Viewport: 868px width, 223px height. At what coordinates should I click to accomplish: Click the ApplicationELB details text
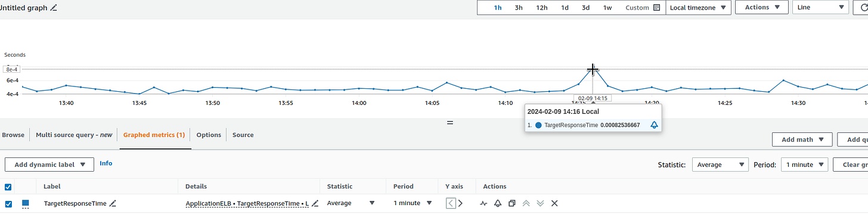[247, 203]
